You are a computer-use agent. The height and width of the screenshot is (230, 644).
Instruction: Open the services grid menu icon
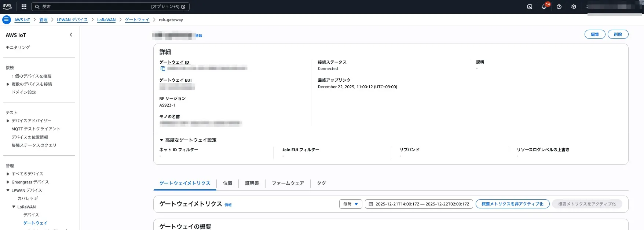tap(24, 7)
